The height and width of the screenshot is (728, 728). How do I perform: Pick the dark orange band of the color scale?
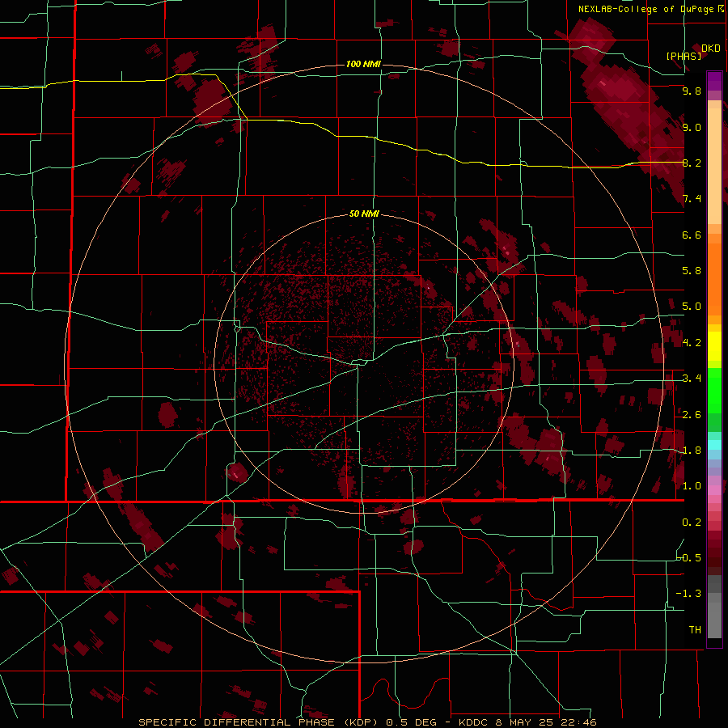coord(714,278)
